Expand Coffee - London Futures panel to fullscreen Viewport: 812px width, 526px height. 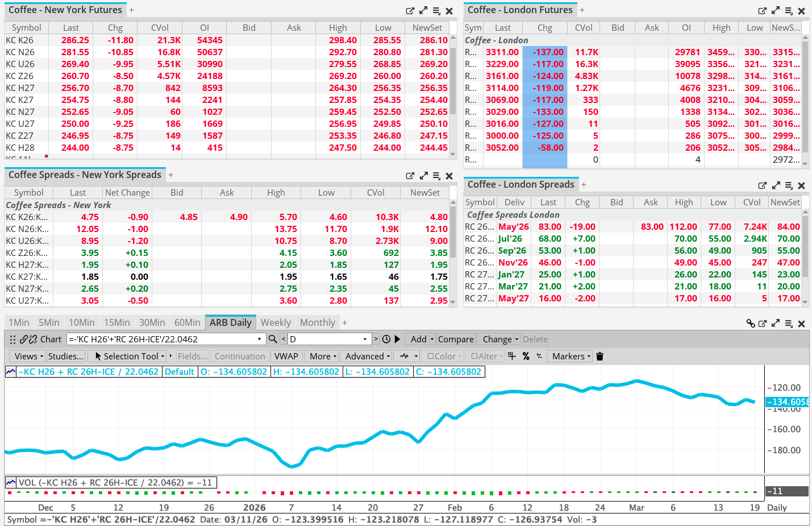[x=776, y=11]
